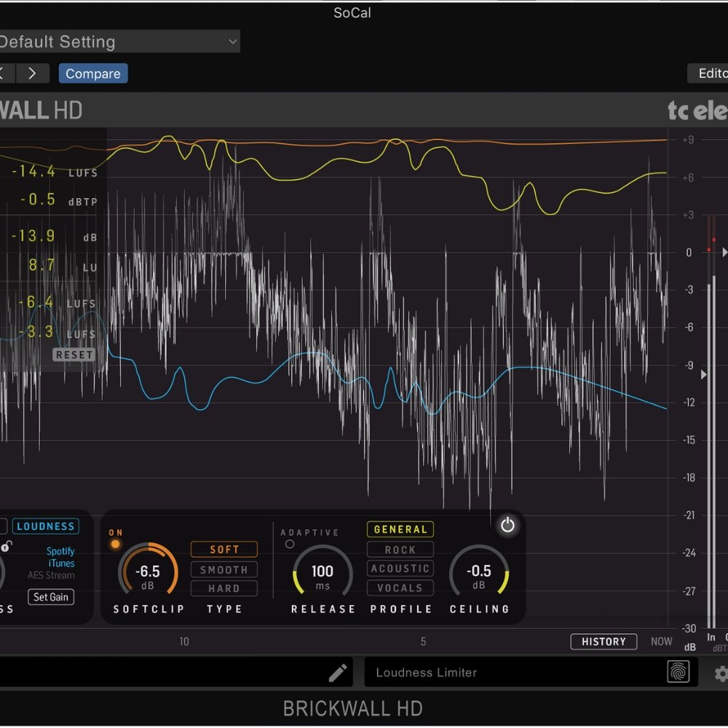Select the Spotify loudness target
This screenshot has width=728, height=728.
coord(60,552)
